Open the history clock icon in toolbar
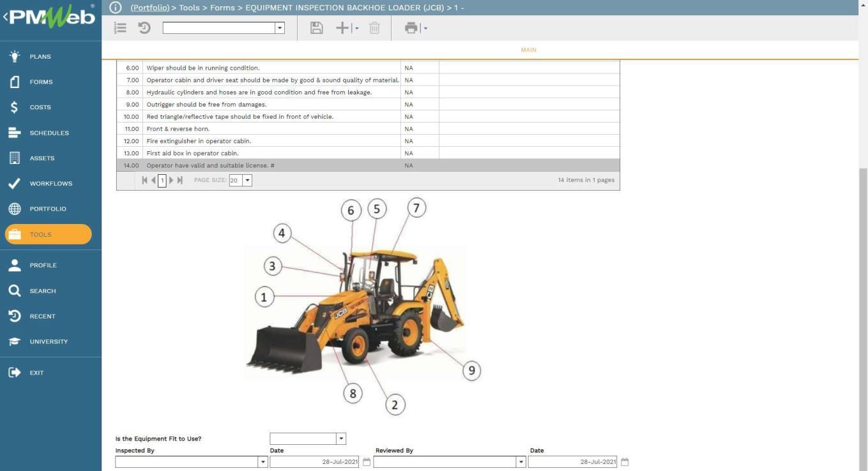 [144, 28]
